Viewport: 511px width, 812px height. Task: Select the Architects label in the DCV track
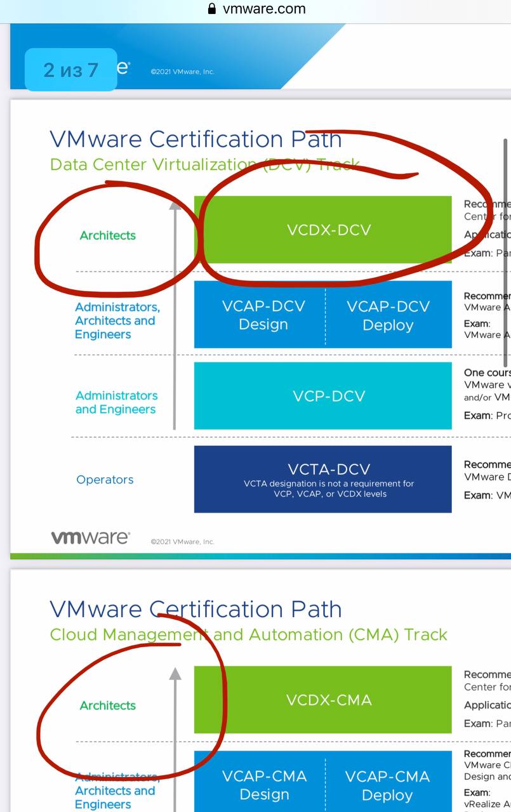click(108, 235)
